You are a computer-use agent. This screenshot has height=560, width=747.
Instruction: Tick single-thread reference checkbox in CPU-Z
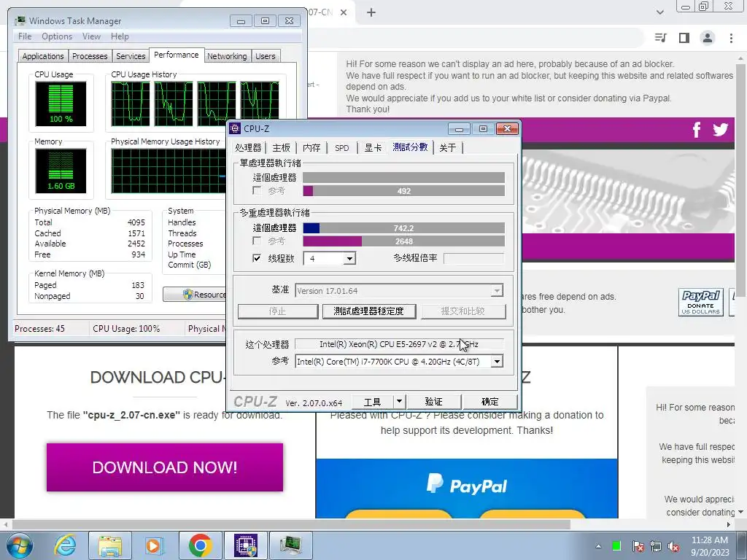tap(257, 190)
